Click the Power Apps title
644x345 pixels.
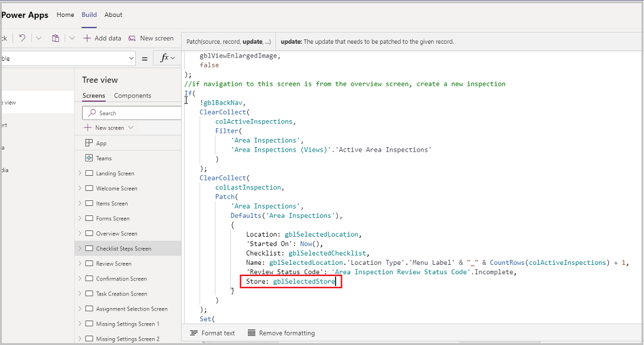click(x=26, y=15)
